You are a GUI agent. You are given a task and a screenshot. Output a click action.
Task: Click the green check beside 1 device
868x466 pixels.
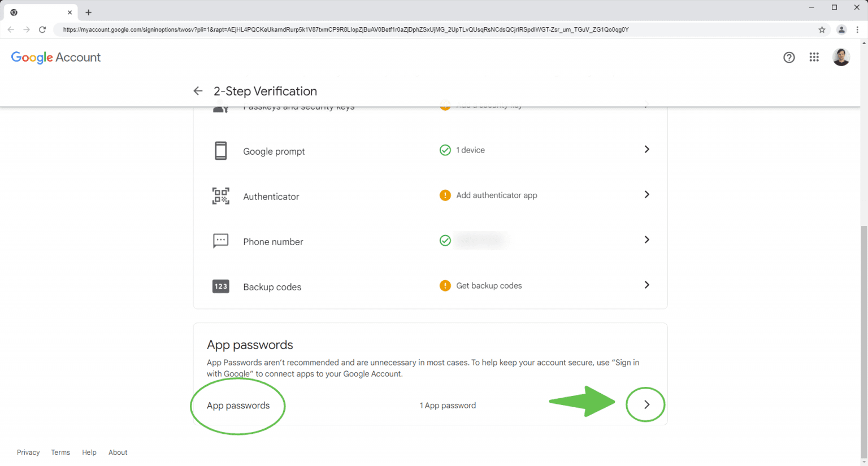coord(445,150)
